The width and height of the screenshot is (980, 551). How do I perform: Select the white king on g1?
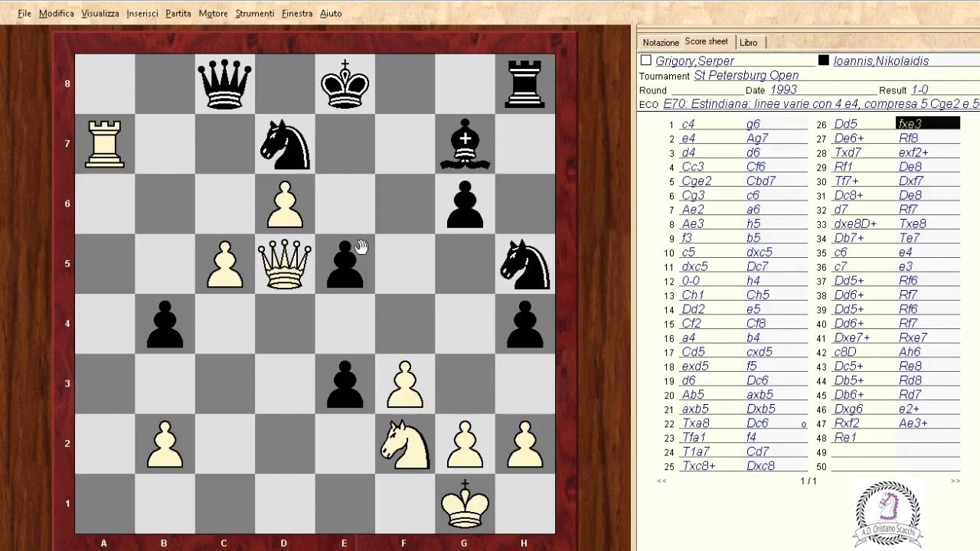pos(465,504)
